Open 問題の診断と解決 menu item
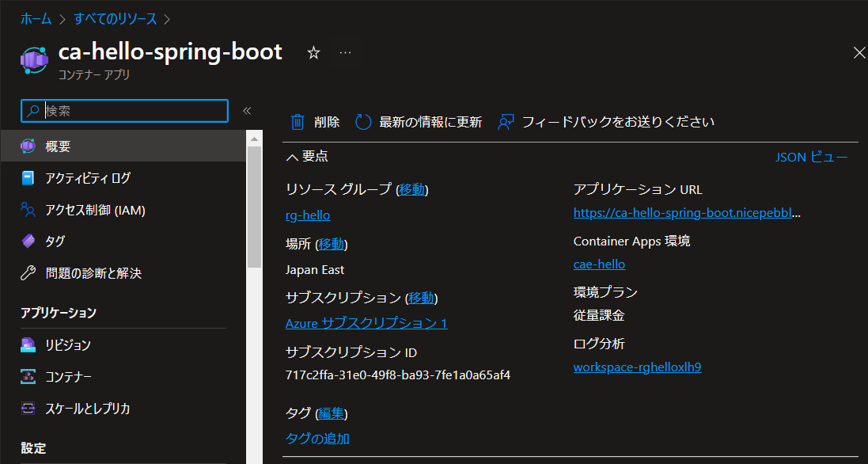Image resolution: width=868 pixels, height=464 pixels. [x=123, y=273]
